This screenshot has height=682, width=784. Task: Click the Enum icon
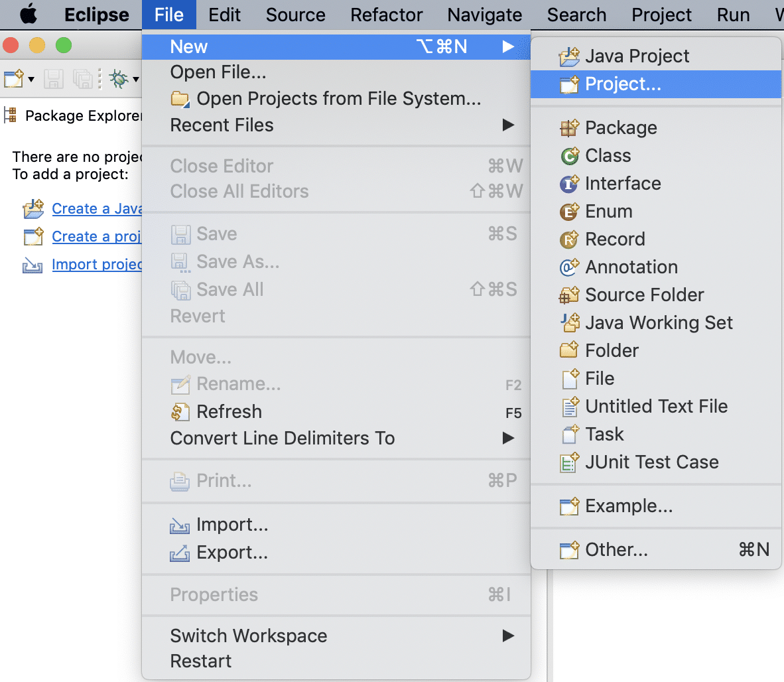pos(569,212)
